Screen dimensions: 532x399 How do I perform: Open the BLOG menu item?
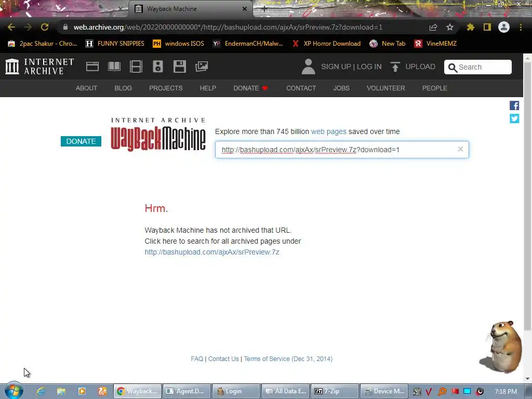(123, 88)
